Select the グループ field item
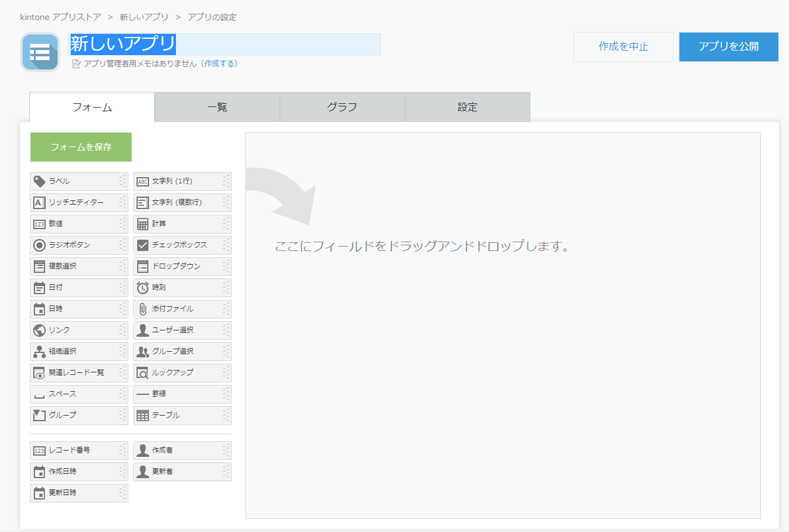This screenshot has width=789, height=532. coord(78,416)
